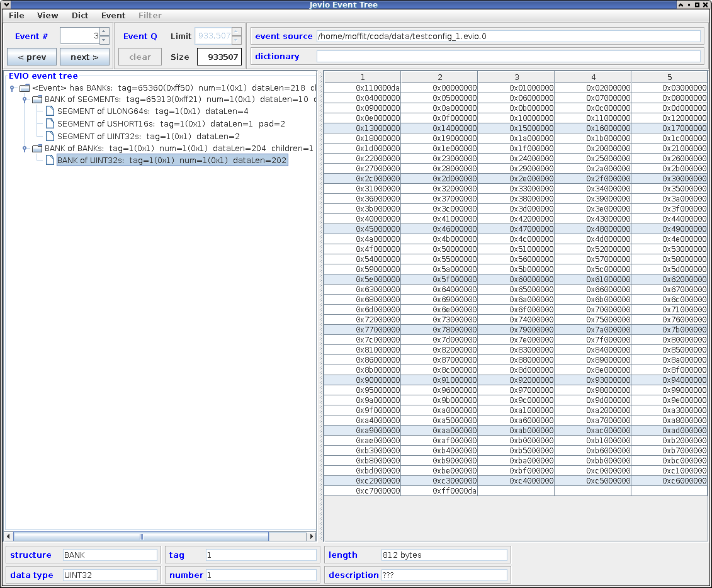Click the event tree horizontal scrollbar thumb
The width and height of the screenshot is (712, 588).
click(141, 536)
